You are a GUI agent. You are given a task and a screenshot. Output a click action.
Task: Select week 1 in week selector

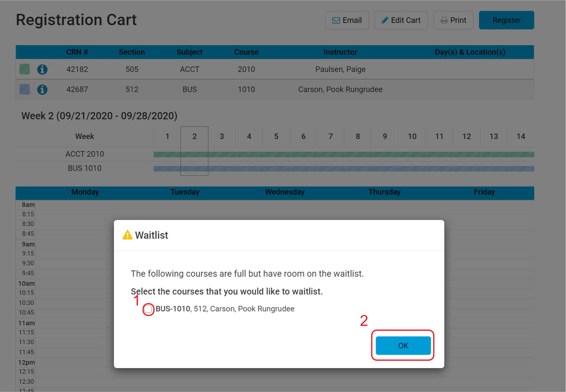[x=167, y=136]
